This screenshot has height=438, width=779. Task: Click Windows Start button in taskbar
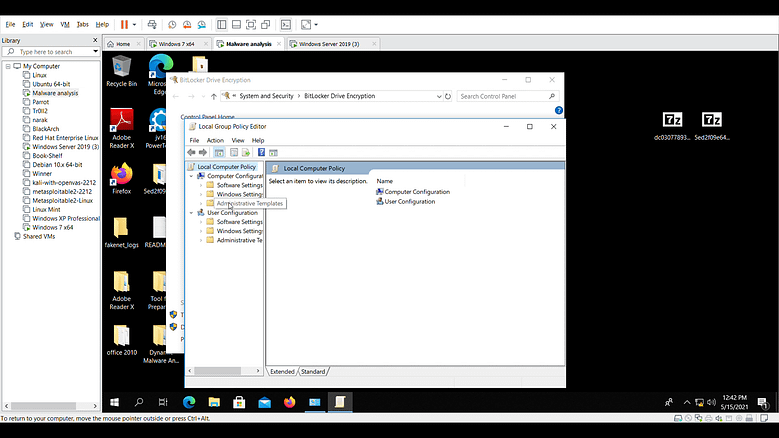pos(114,402)
